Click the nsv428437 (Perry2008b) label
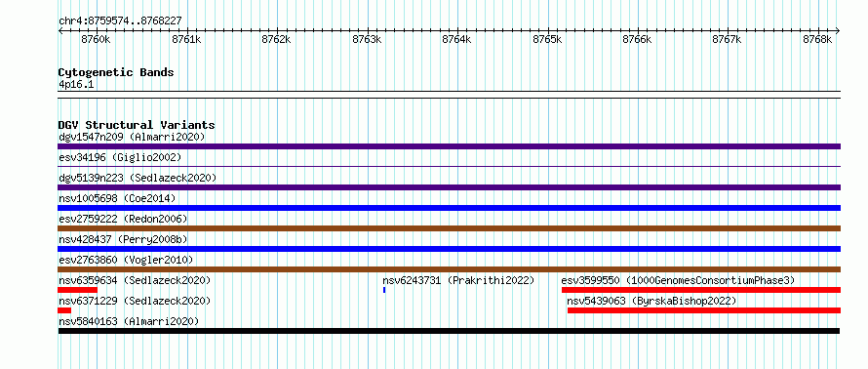The height and width of the screenshot is (369, 868). click(123, 239)
